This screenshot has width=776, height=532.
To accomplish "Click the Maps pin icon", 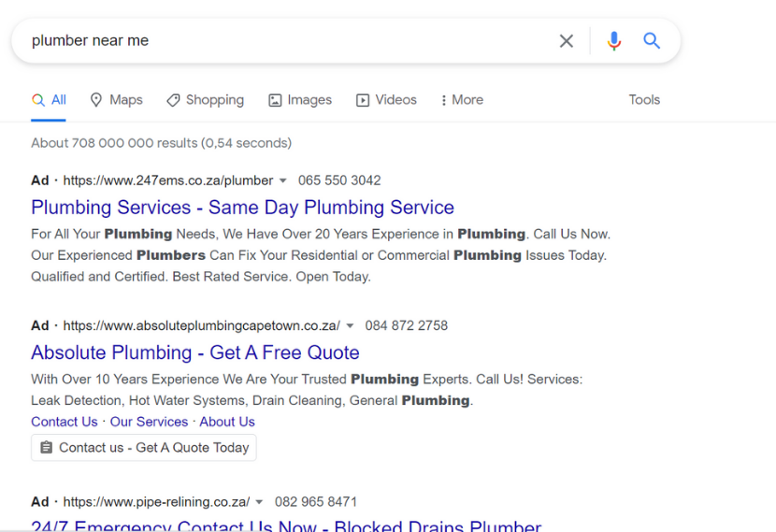I will point(96,100).
